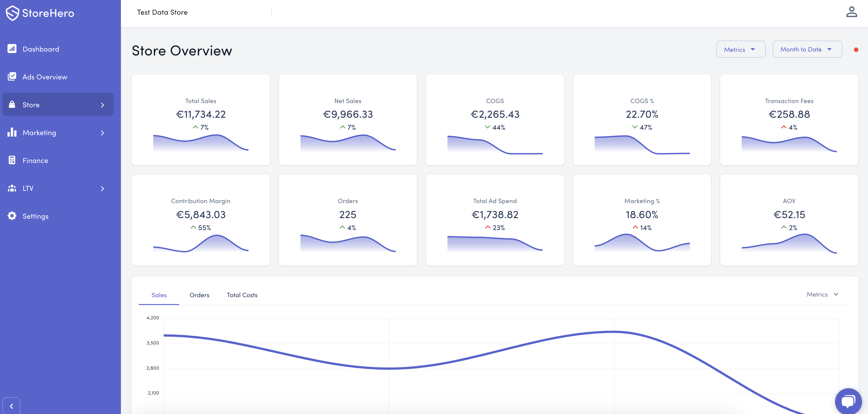Viewport: 868px width, 414px height.
Task: Expand the LTV submenu chevron
Action: [102, 188]
